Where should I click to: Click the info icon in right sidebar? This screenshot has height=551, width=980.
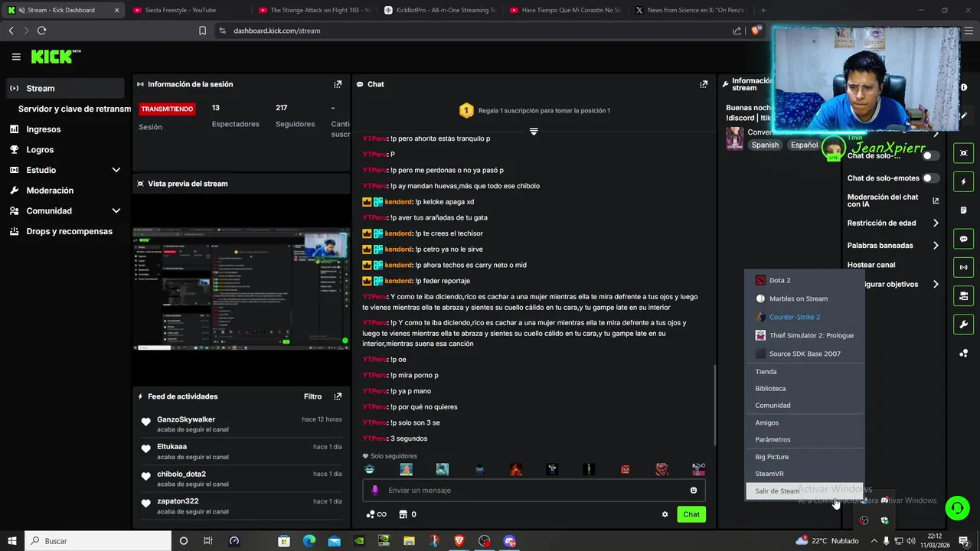[x=964, y=87]
